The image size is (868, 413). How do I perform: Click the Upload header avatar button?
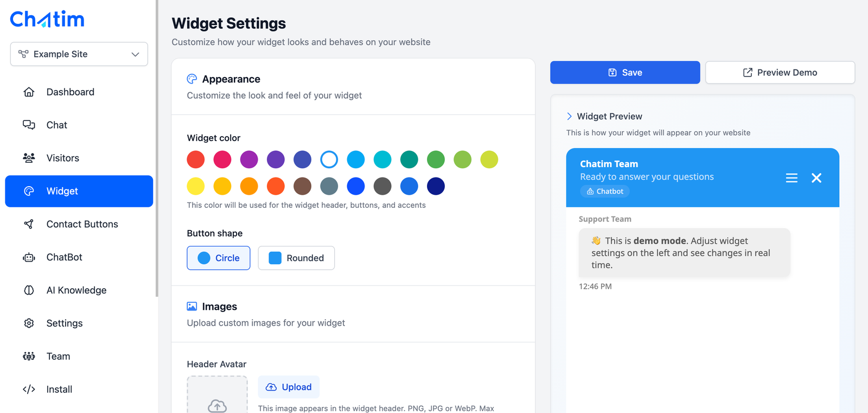point(289,387)
